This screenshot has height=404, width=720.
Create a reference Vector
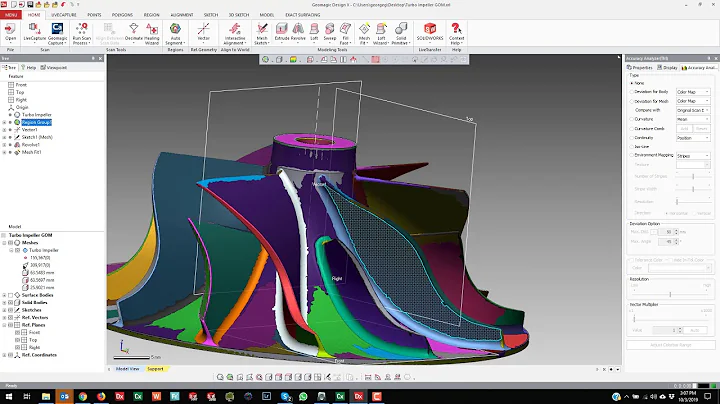203,33
